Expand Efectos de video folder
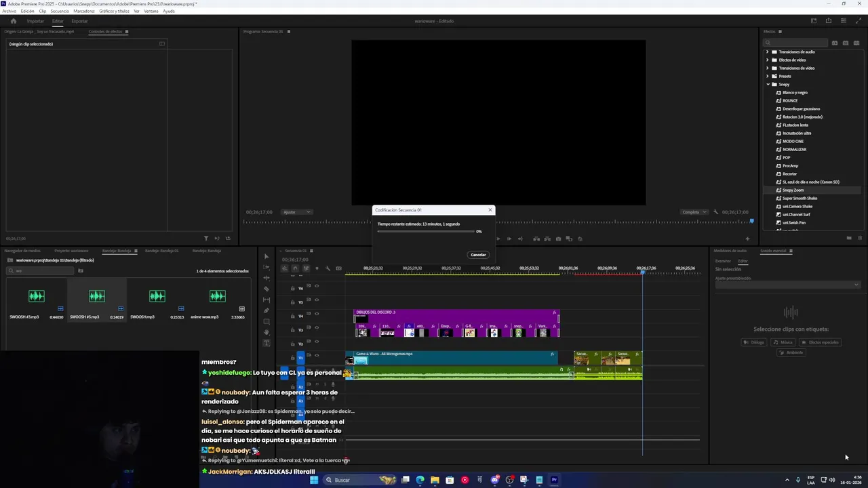 [768, 60]
